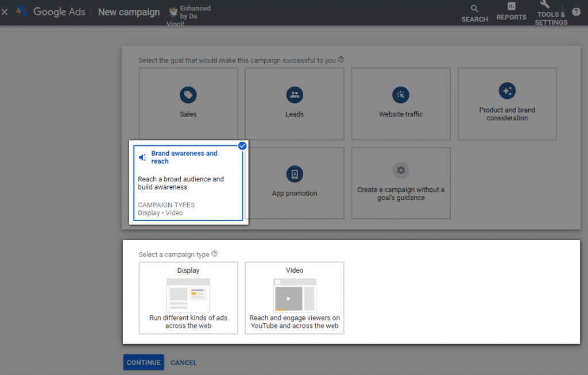Click the megaphone icon on Brand awareness card

tap(143, 157)
